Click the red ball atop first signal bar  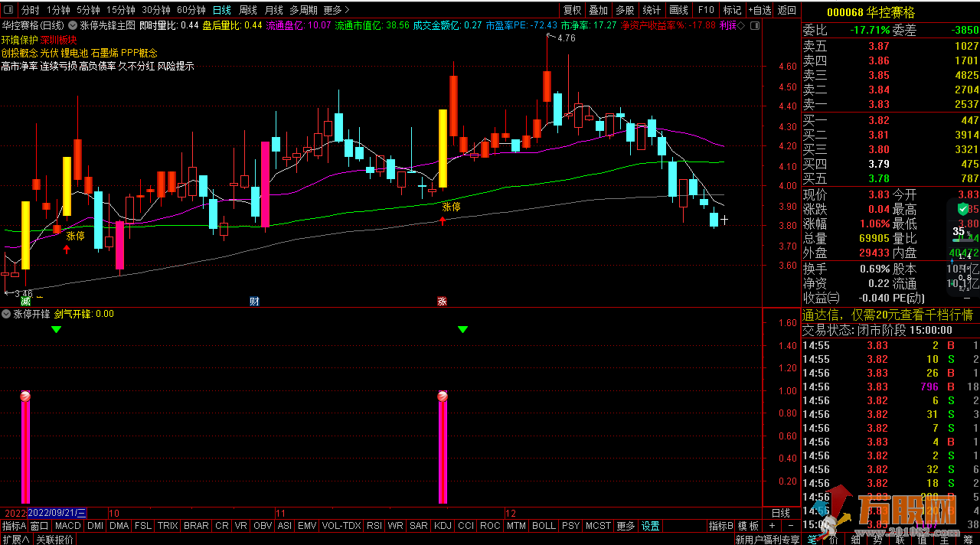tap(25, 396)
